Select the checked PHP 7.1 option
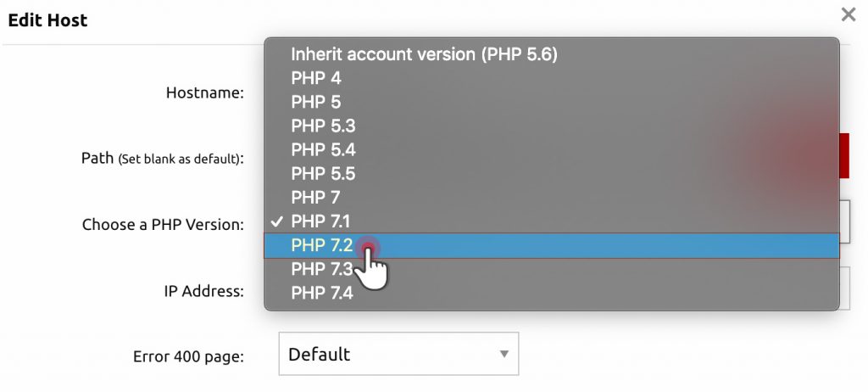 [x=551, y=221]
